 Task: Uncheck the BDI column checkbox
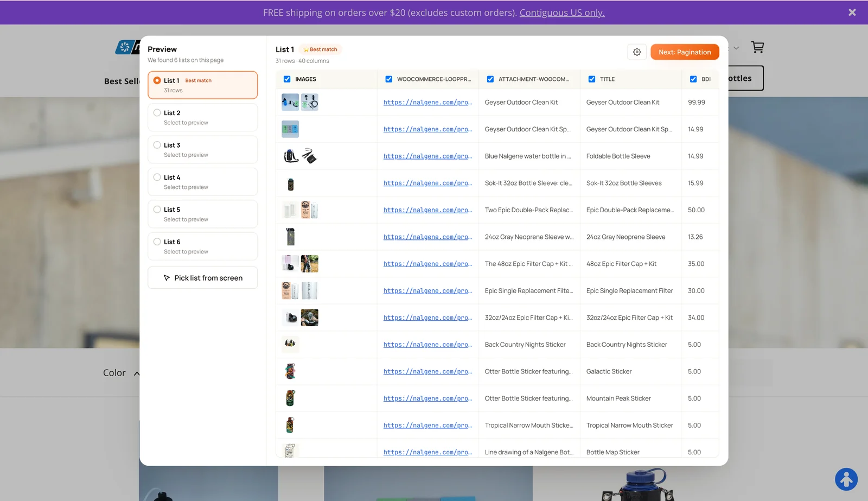(x=693, y=79)
